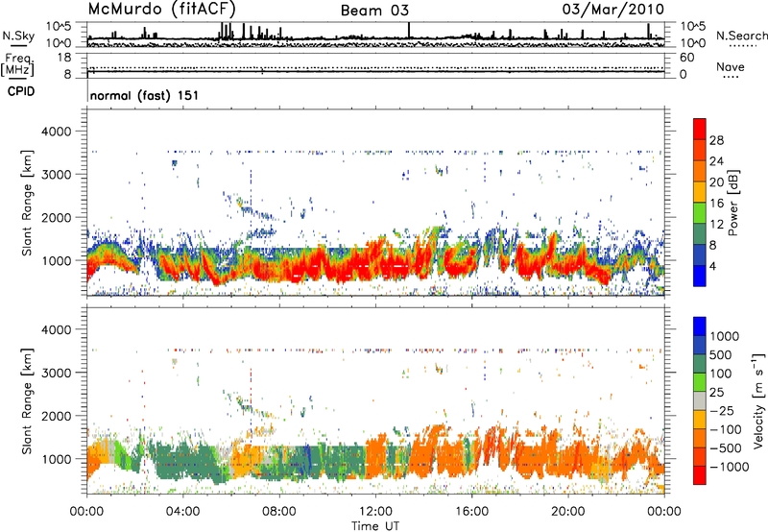Click the 60 tick on Nave axis
The image size is (768, 532).
pos(686,58)
